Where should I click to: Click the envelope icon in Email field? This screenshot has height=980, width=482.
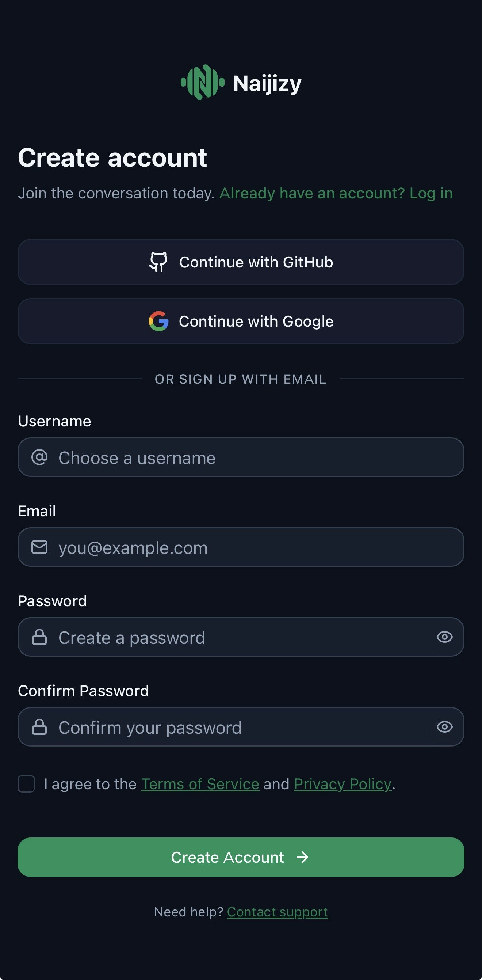(39, 547)
